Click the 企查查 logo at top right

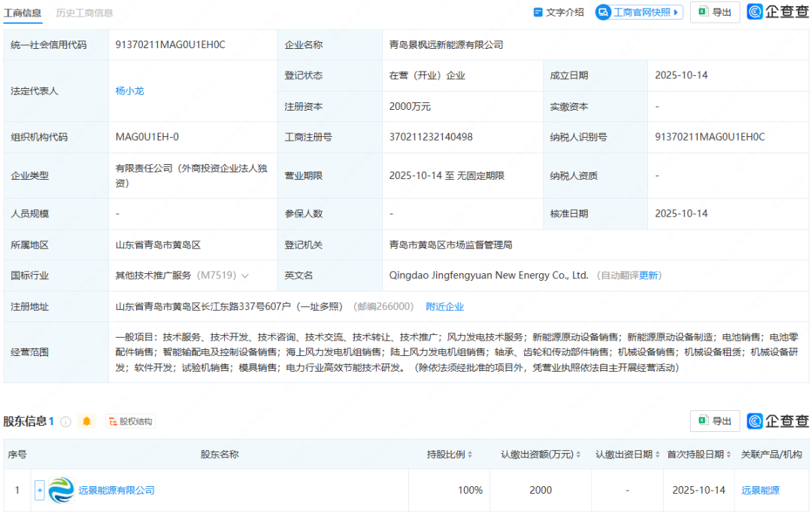click(x=777, y=12)
